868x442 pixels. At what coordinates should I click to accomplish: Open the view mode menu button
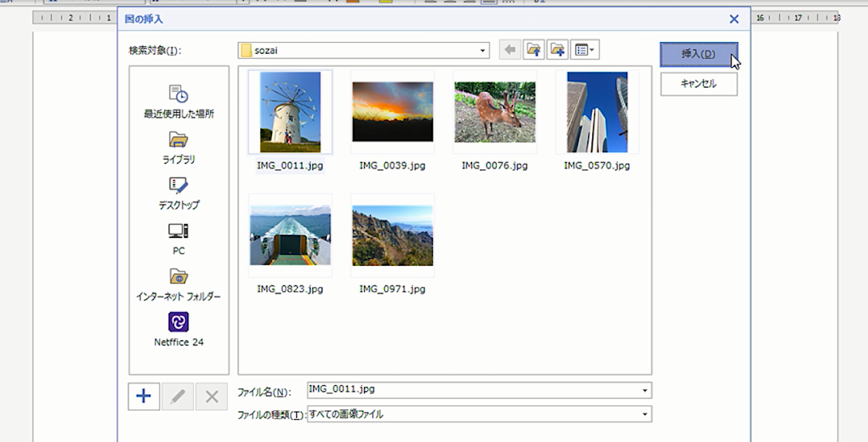pos(585,50)
